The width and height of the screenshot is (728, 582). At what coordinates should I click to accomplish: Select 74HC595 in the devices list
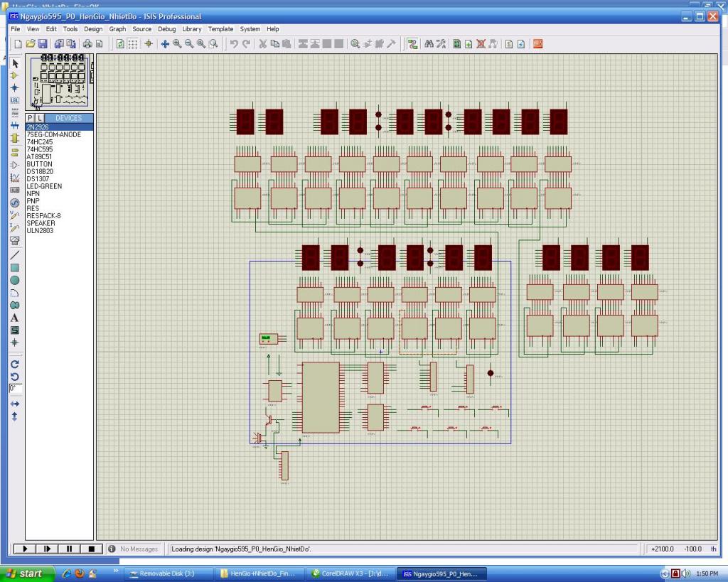tap(40, 149)
